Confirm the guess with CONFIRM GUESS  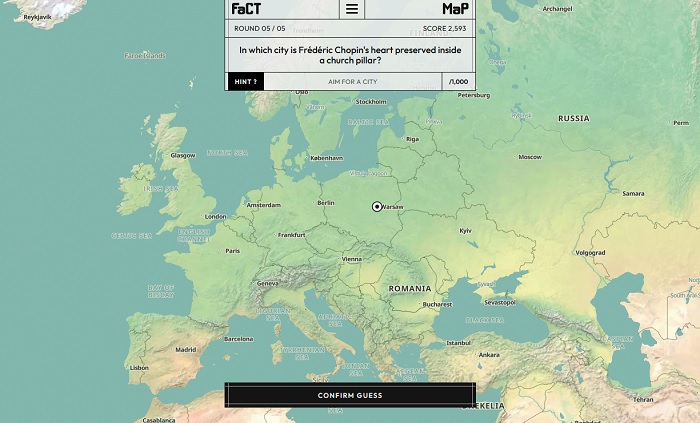(350, 395)
